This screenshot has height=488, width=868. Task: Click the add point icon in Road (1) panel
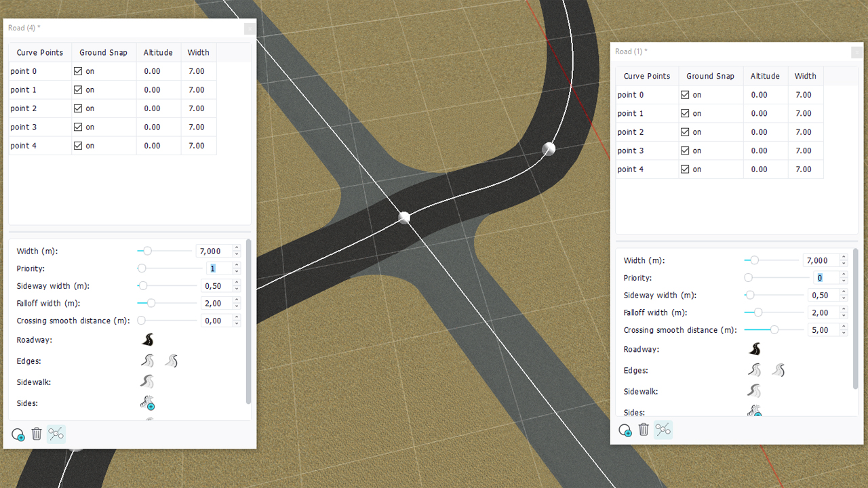point(625,430)
